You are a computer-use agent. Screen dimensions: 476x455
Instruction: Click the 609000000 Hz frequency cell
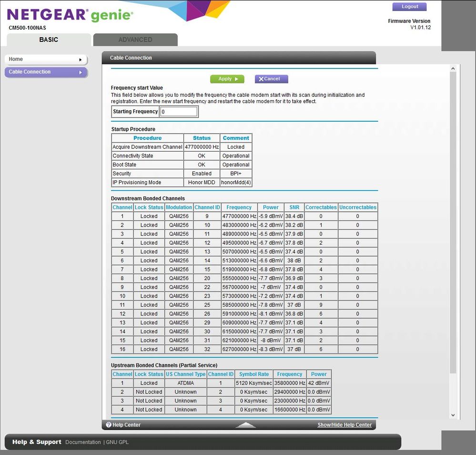(239, 322)
